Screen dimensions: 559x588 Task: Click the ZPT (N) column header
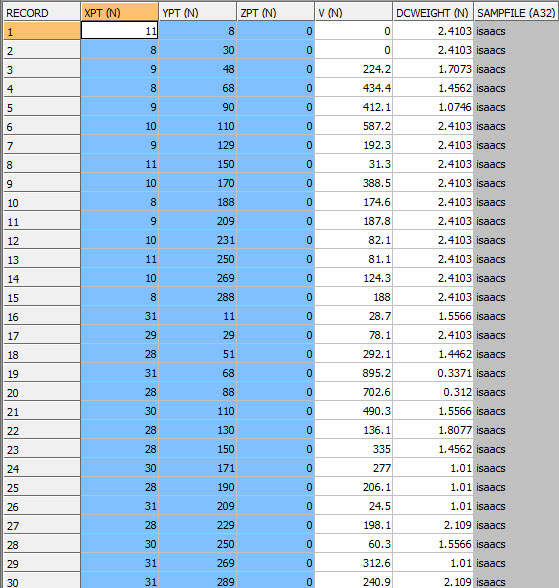tap(276, 13)
